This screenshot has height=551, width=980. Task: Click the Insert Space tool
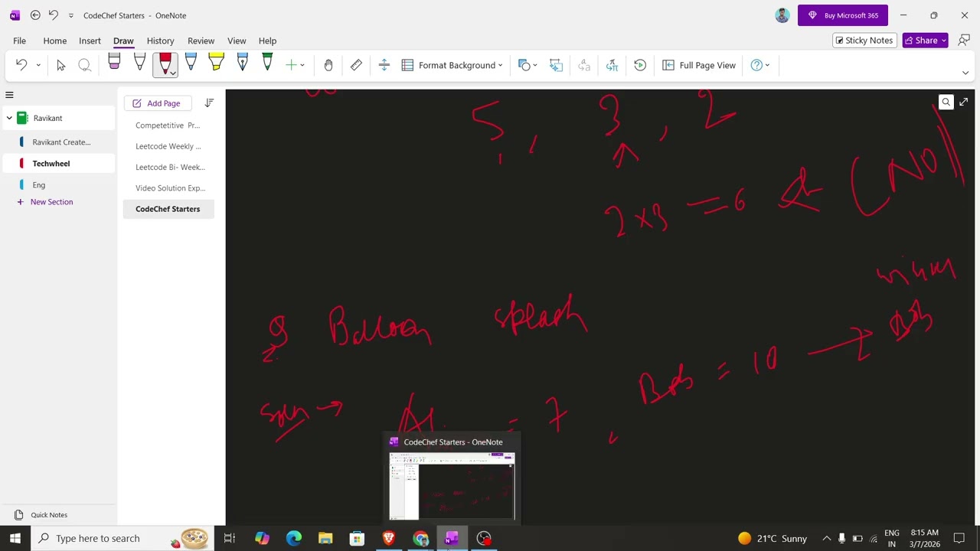pos(384,65)
